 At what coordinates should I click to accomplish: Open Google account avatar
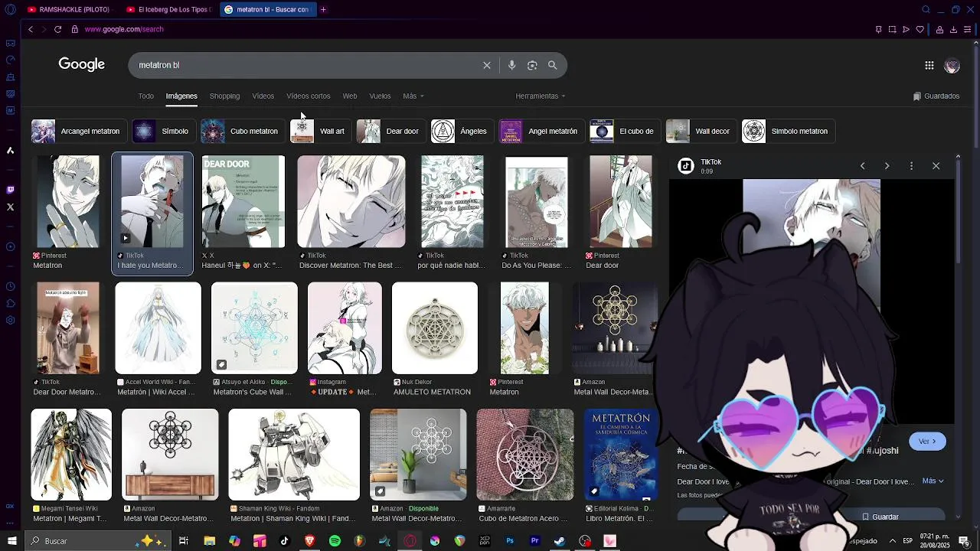[952, 66]
